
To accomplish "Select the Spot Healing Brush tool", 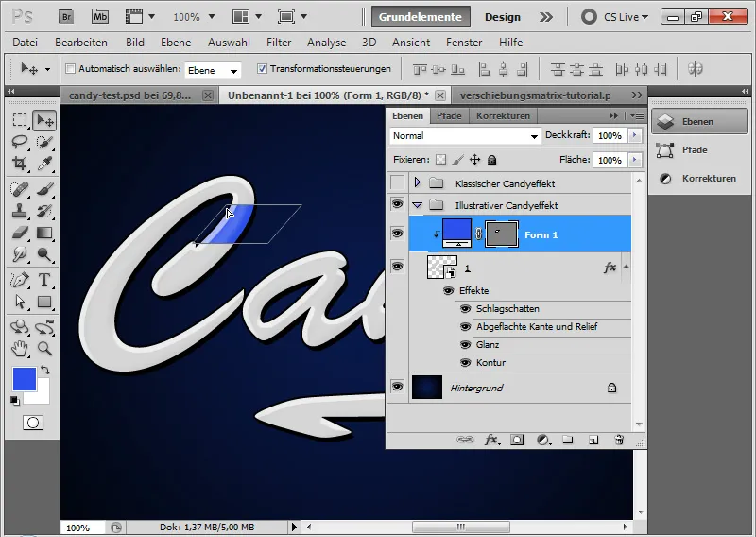I will click(x=20, y=189).
